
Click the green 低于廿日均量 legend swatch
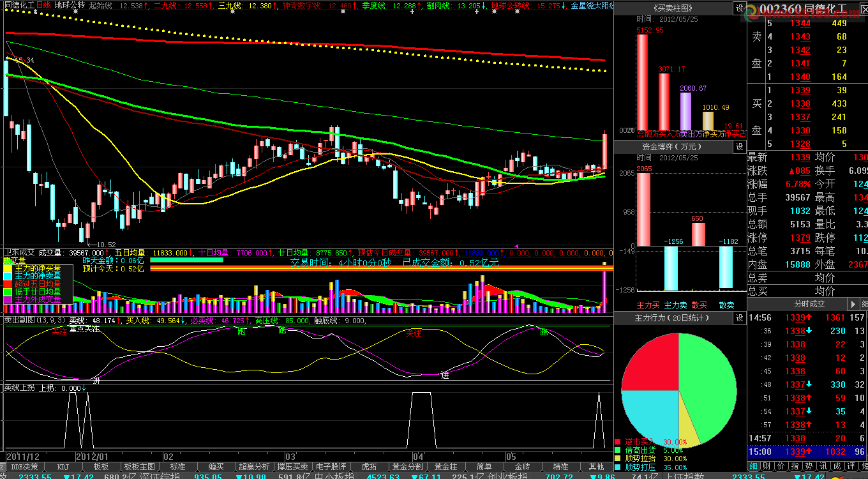[x=8, y=291]
